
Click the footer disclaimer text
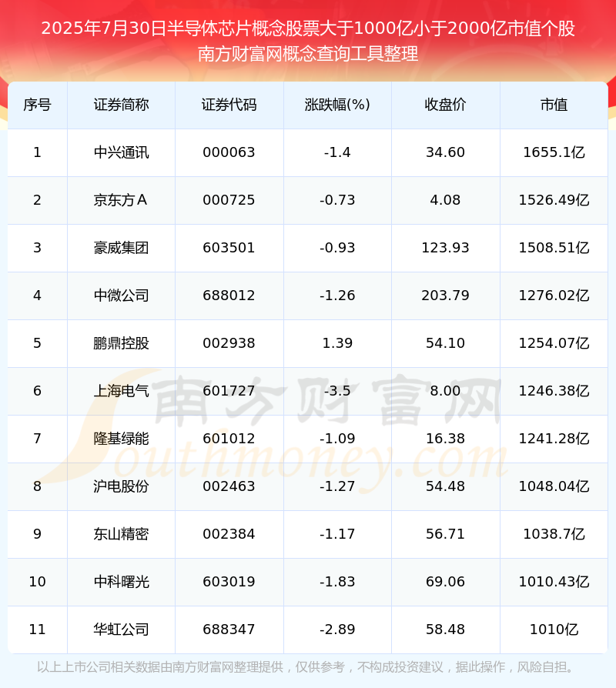click(x=306, y=667)
